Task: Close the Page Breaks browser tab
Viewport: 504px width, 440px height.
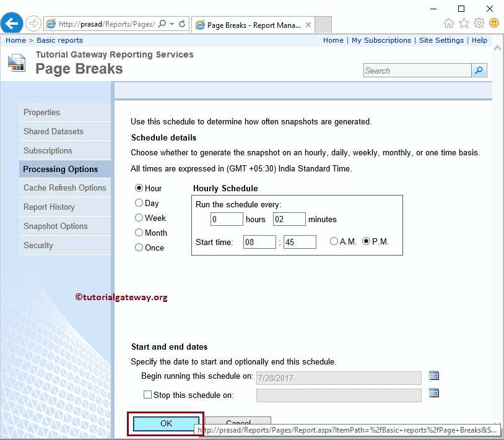Action: [x=308, y=25]
